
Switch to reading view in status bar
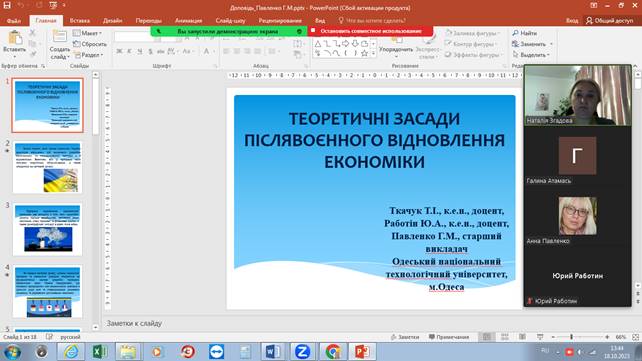pyautogui.click(x=522, y=337)
